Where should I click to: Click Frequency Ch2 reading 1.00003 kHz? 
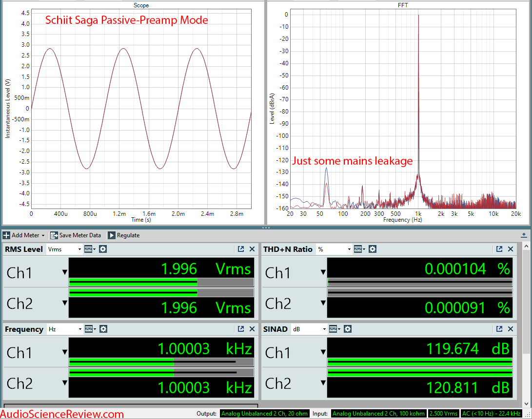205,387
